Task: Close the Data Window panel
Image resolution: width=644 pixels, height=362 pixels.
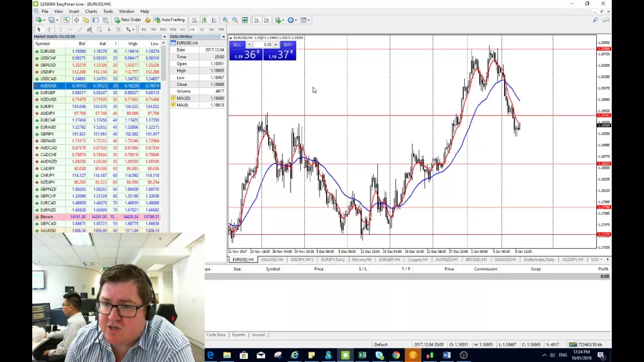Action: click(223, 37)
